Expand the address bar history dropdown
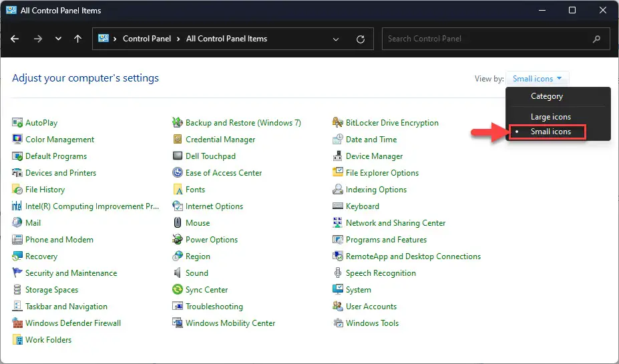619x364 pixels. pos(336,39)
